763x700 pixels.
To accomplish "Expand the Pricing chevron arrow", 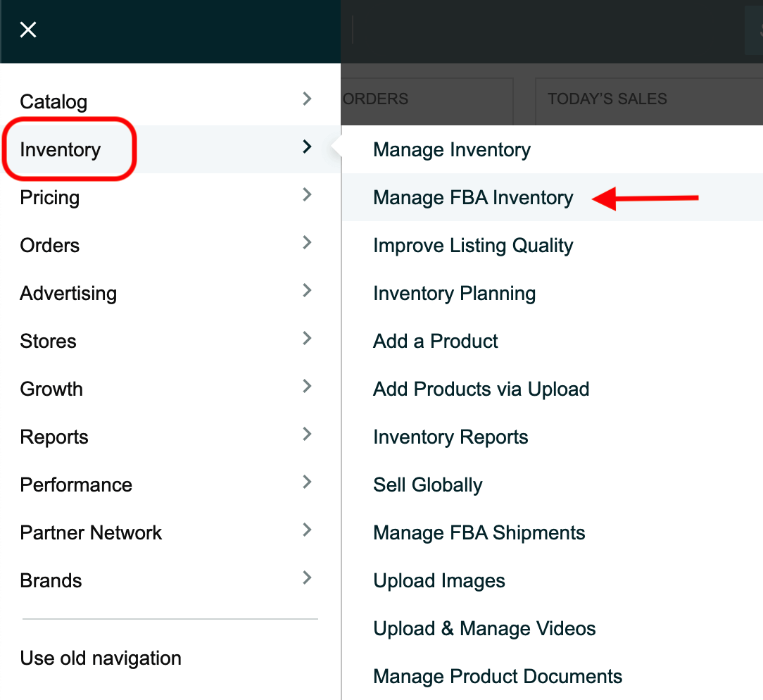I will pyautogui.click(x=307, y=194).
